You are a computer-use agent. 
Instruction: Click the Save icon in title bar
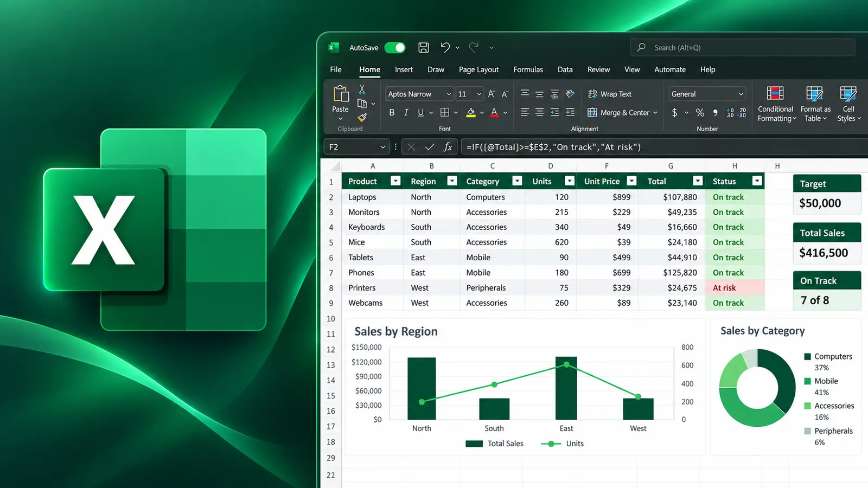424,48
